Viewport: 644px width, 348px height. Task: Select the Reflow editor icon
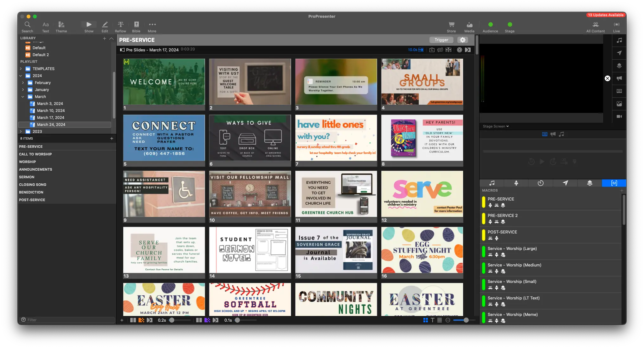[120, 26]
